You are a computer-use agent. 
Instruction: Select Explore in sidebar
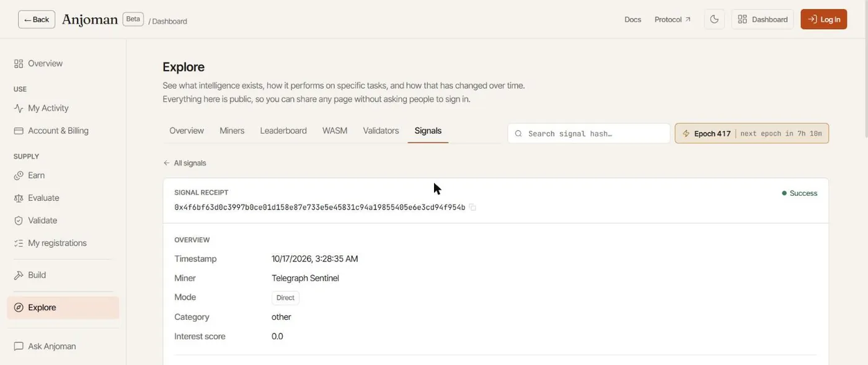pyautogui.click(x=63, y=307)
